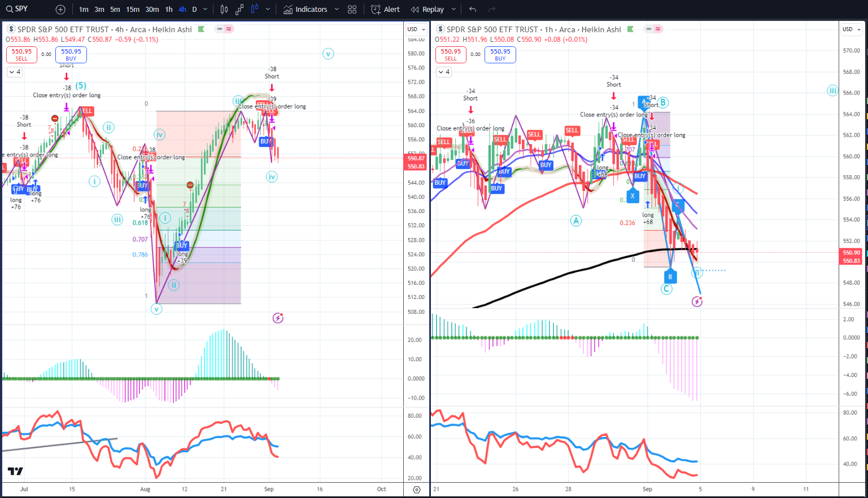Click 550.95 SELL button on 1h chart

click(x=451, y=54)
